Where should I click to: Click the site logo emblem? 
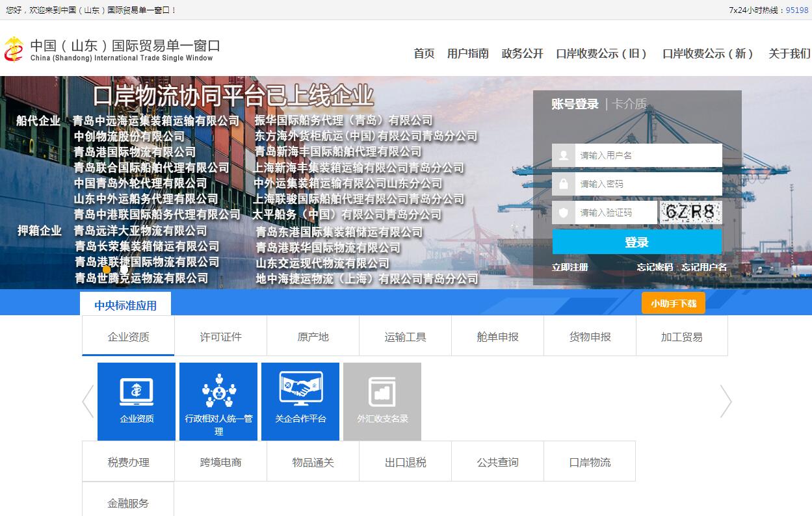[14, 49]
